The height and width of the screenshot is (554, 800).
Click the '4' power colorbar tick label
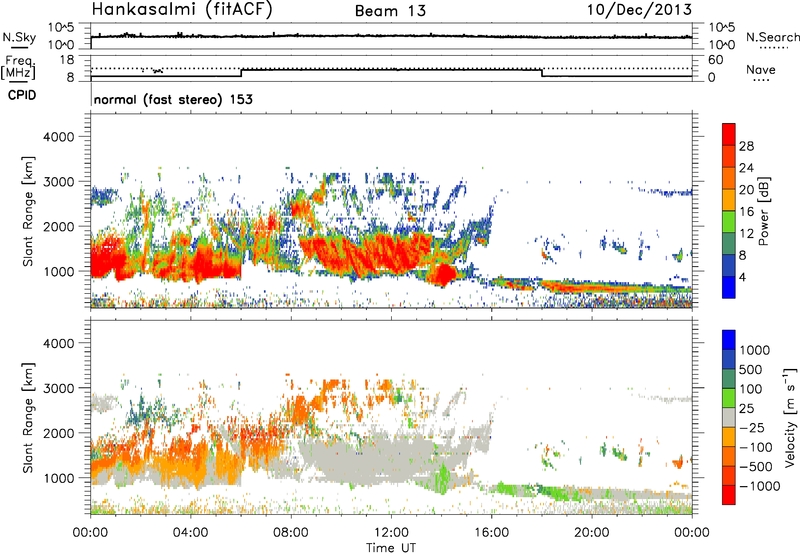(x=742, y=277)
